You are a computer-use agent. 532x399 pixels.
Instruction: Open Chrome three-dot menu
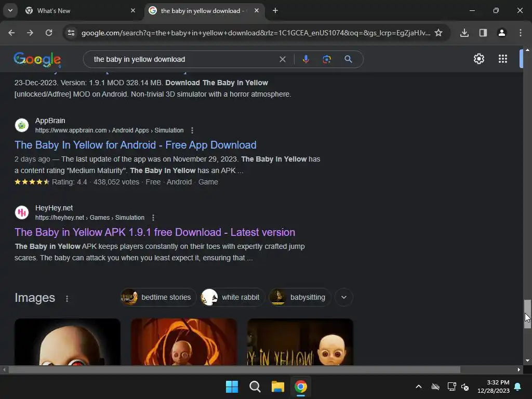pos(521,33)
